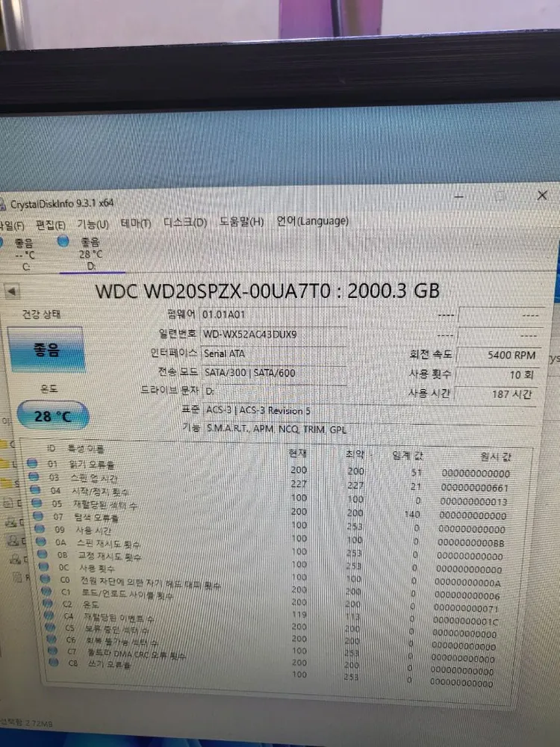Select the 온도 attribute name in row C2
Image resolution: width=560 pixels, height=747 pixels.
coord(91,604)
